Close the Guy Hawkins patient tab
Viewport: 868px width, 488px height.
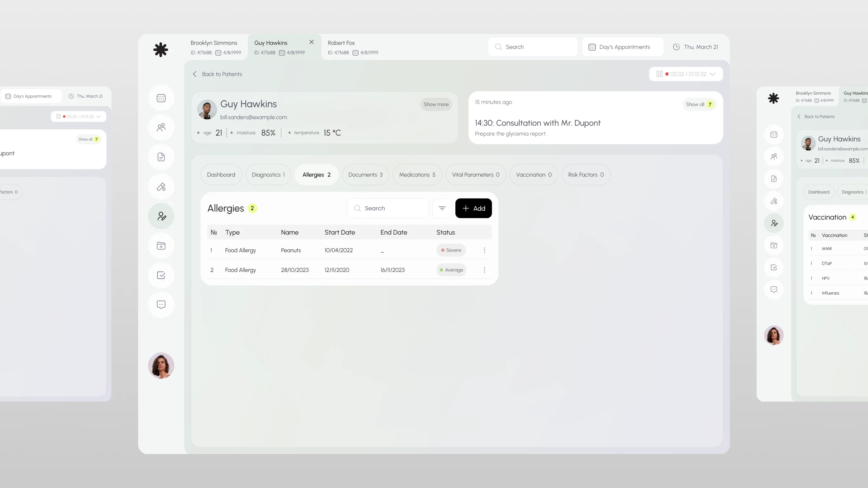(x=311, y=42)
